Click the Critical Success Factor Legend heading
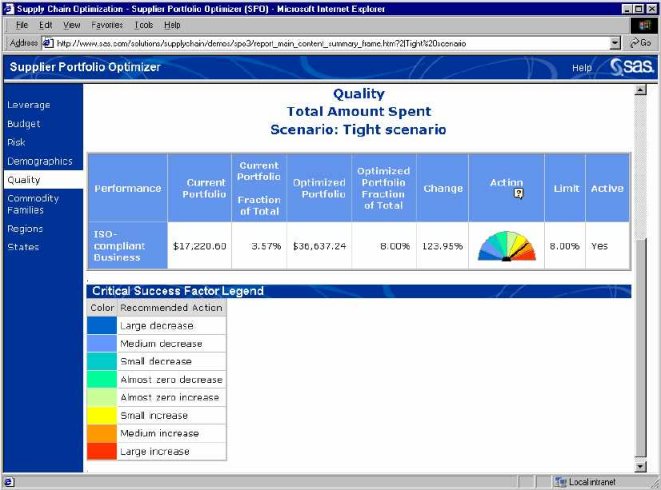This screenshot has height=490, width=661. pyautogui.click(x=178, y=291)
